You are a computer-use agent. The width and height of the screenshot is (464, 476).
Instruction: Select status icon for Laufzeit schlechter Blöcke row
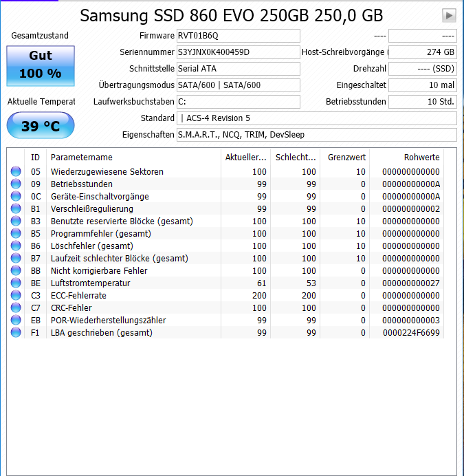tap(16, 259)
